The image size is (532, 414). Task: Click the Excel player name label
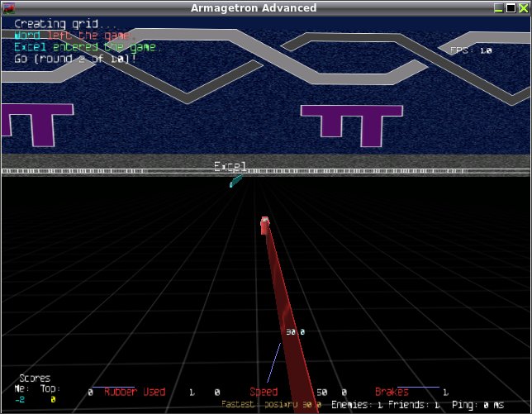pyautogui.click(x=230, y=166)
